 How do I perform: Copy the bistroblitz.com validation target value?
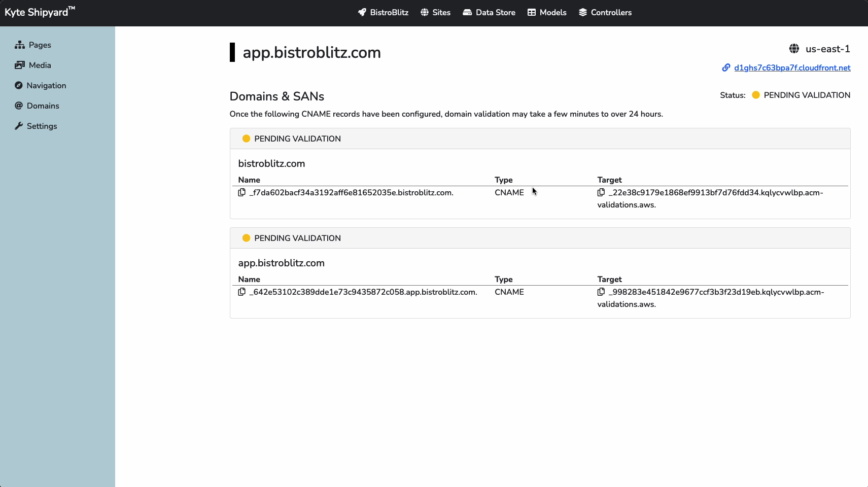tap(602, 192)
